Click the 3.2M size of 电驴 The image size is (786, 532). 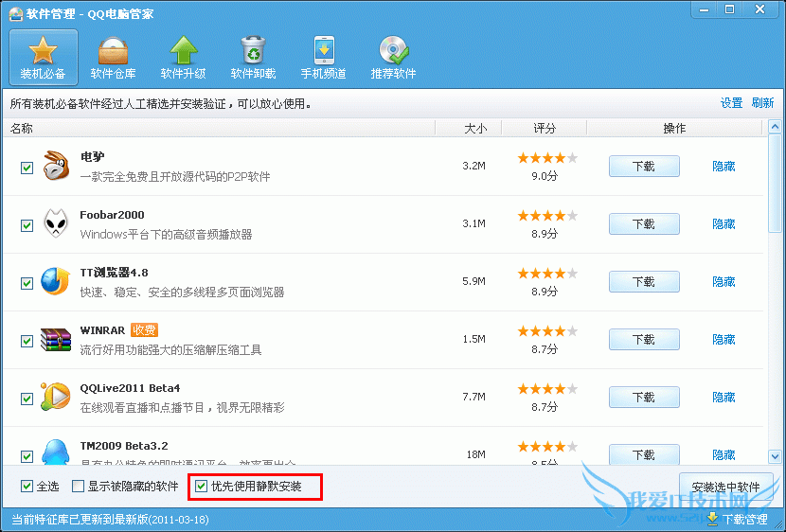[x=473, y=166]
